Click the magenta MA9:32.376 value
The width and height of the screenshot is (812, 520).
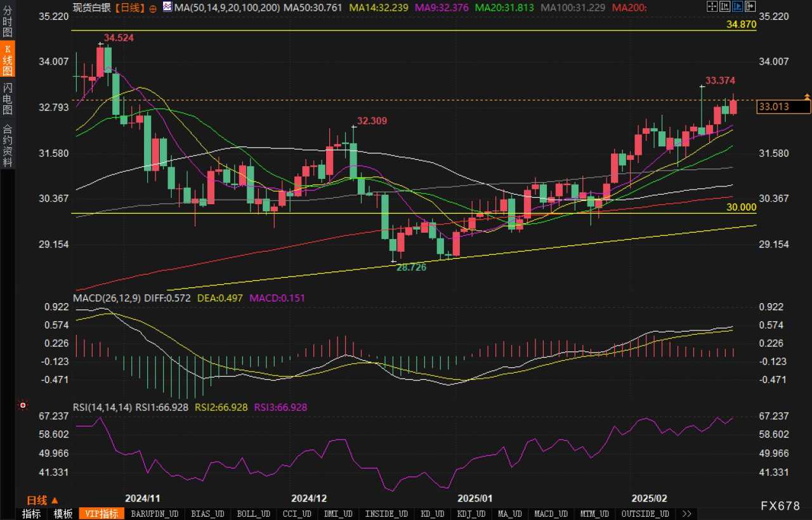click(x=442, y=8)
